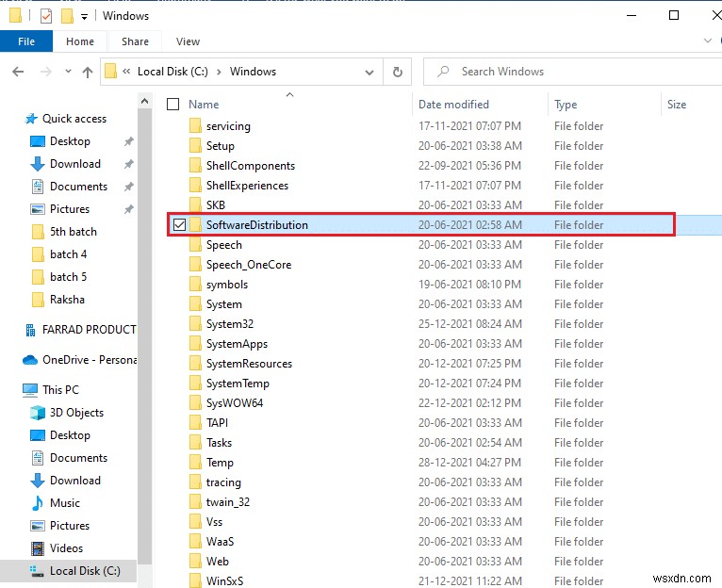Uncheck the SoftwareDistribution folder checkbox
This screenshot has height=588, width=722.
[x=179, y=225]
